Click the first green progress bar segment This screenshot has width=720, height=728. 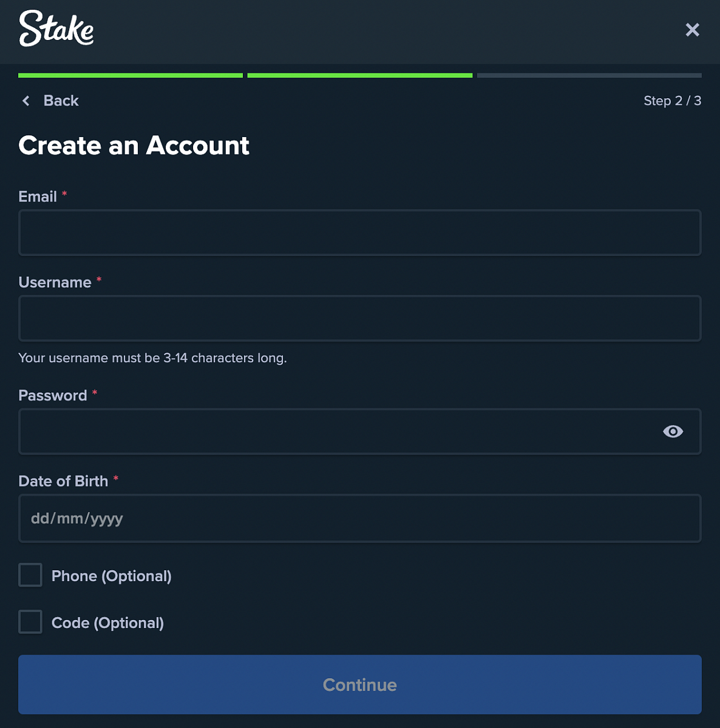click(131, 75)
